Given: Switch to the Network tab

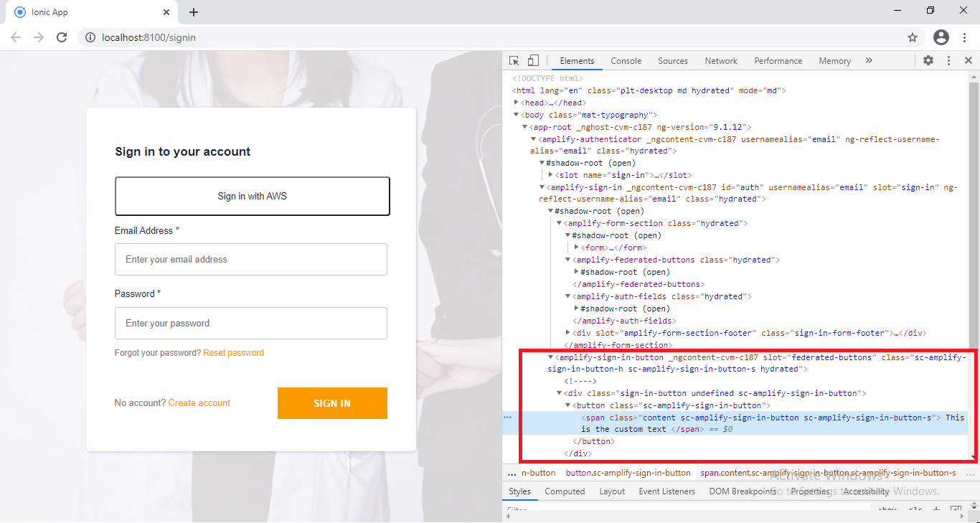Looking at the screenshot, I should pos(720,60).
